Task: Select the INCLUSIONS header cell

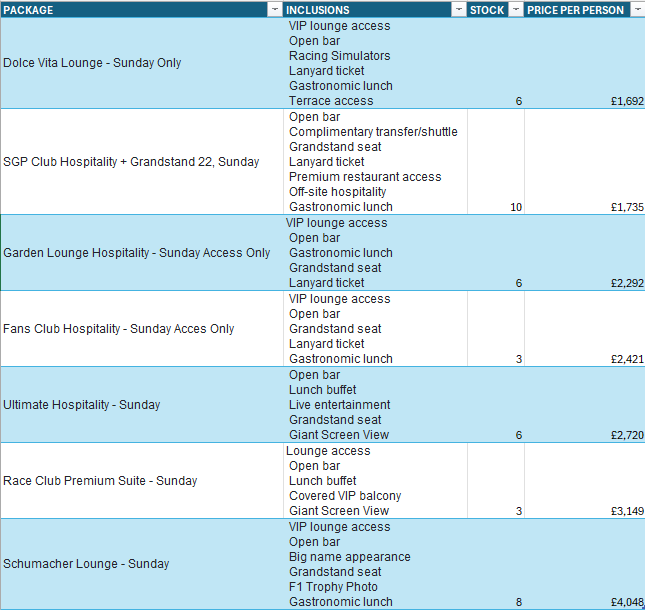Action: tap(375, 9)
